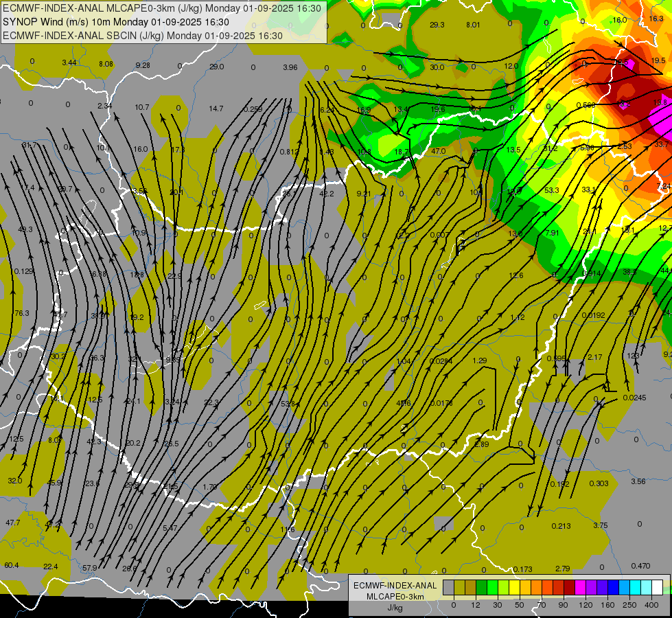Click the 'J/kg' unit label under the legend
Viewport: 672px width, 618px height.
pyautogui.click(x=395, y=608)
